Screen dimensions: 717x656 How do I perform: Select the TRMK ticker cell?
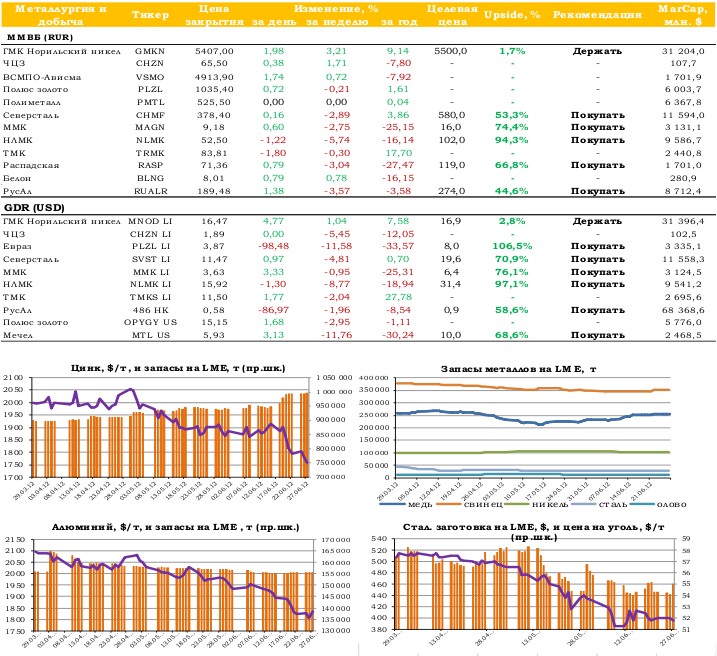(x=150, y=153)
